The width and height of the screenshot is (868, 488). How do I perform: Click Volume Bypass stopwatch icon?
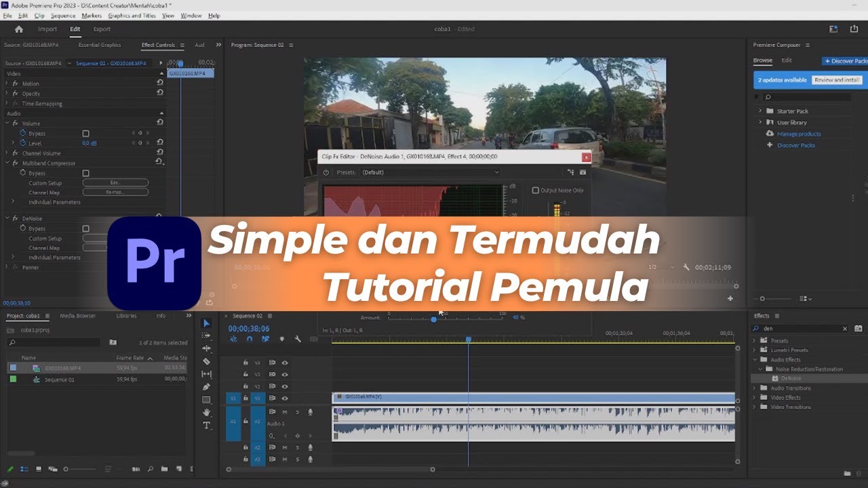23,134
